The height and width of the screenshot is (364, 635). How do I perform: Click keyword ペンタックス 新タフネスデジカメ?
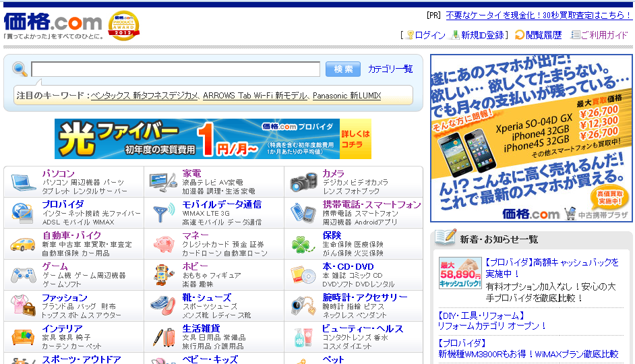(x=144, y=96)
